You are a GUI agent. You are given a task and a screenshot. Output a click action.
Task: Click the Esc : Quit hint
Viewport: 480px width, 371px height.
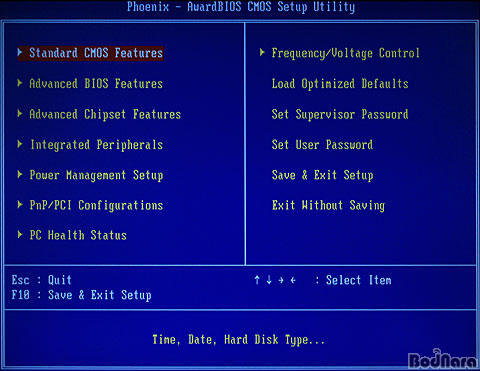pos(41,280)
